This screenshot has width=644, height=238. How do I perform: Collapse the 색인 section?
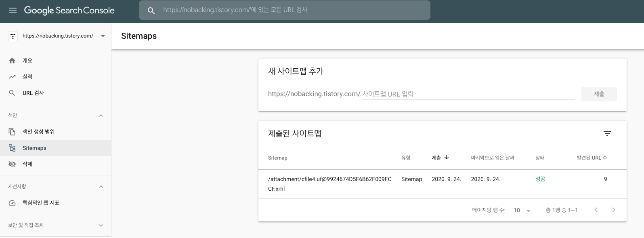[x=101, y=116]
